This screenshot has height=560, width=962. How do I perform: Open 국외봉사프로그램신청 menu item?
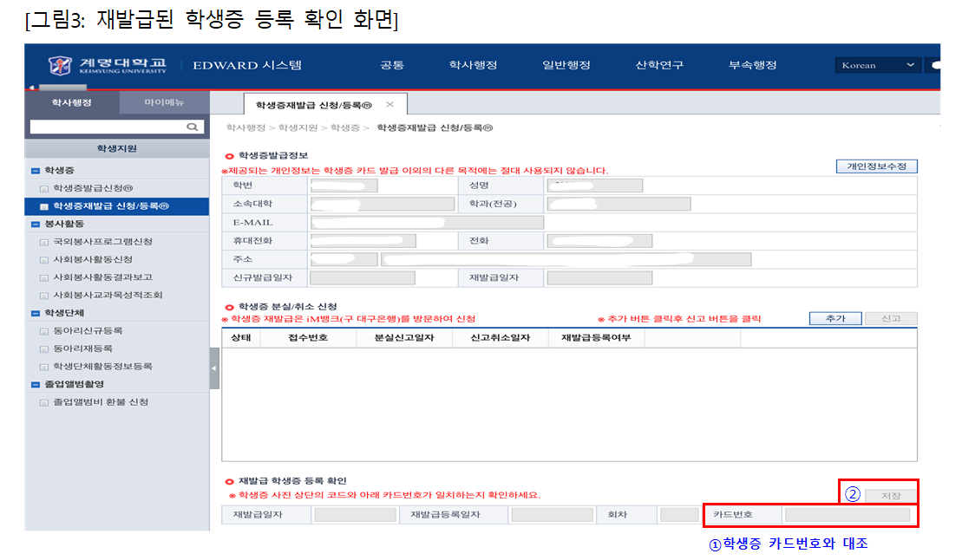click(x=102, y=242)
